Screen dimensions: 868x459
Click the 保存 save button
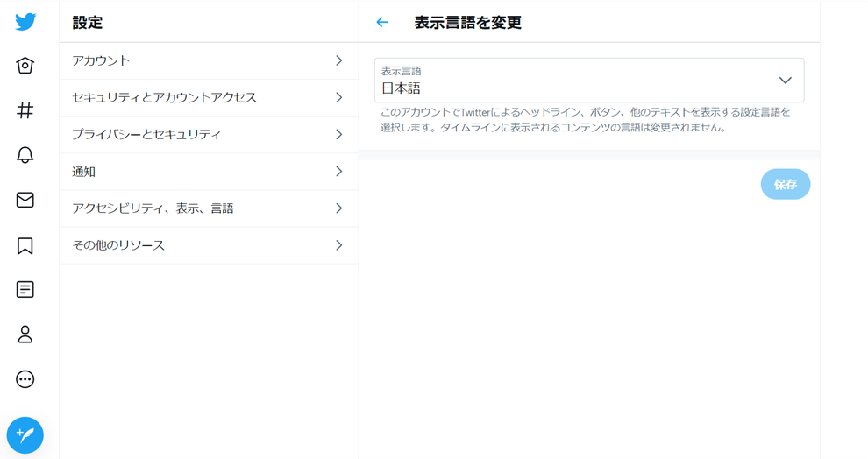(x=786, y=184)
